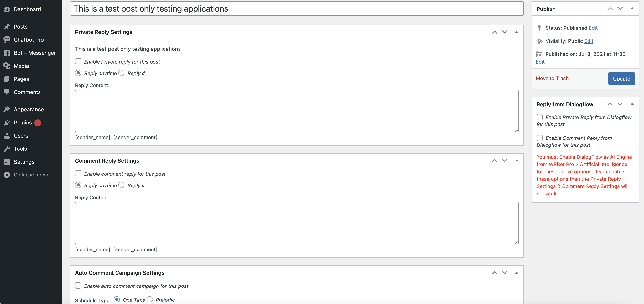The height and width of the screenshot is (304, 644).
Task: Open Chatbot Pro speech bubble icon
Action: (7, 39)
